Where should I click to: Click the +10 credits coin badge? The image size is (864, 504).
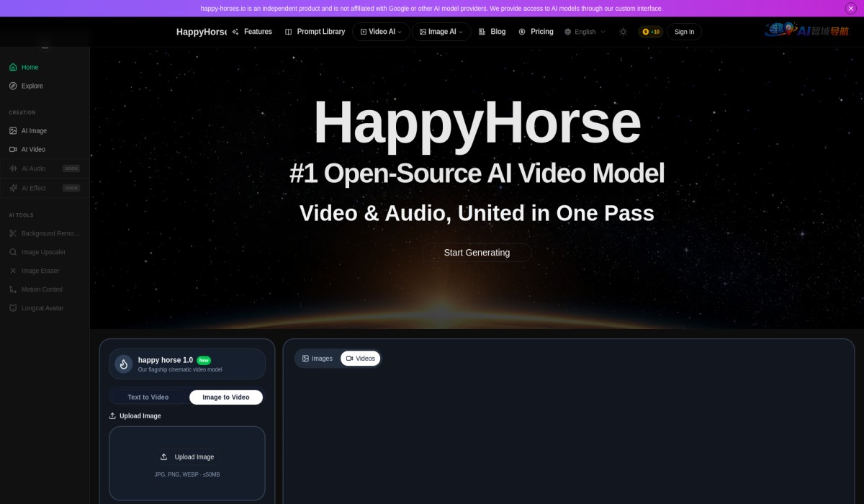651,32
